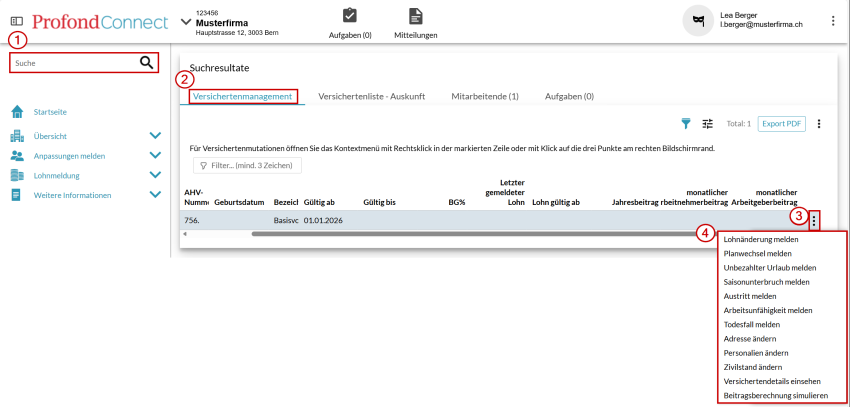The height and width of the screenshot is (407, 850).
Task: Click the Anpassungen melden people icon
Action: tap(17, 156)
